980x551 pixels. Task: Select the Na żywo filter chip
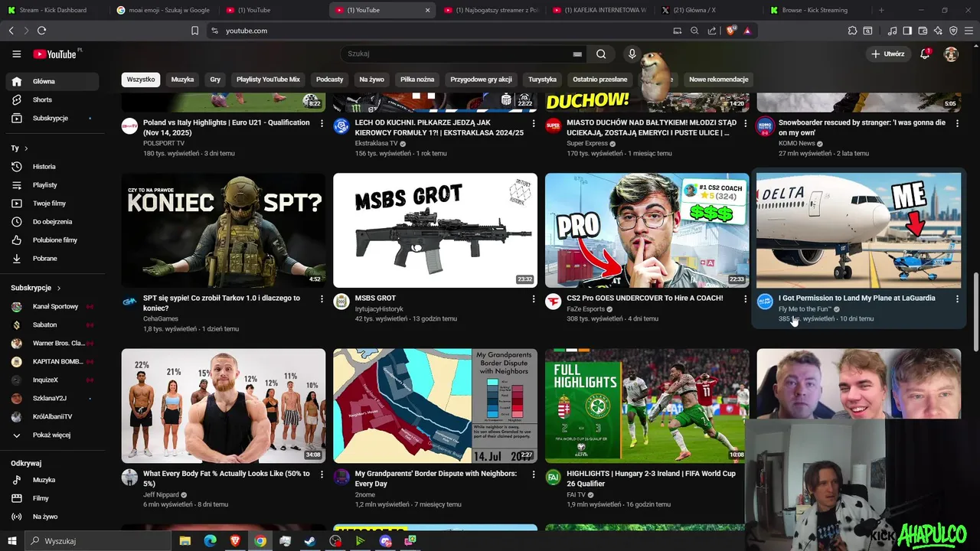point(372,80)
